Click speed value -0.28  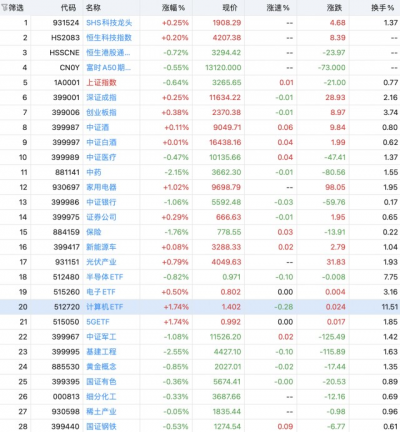pyautogui.click(x=284, y=307)
